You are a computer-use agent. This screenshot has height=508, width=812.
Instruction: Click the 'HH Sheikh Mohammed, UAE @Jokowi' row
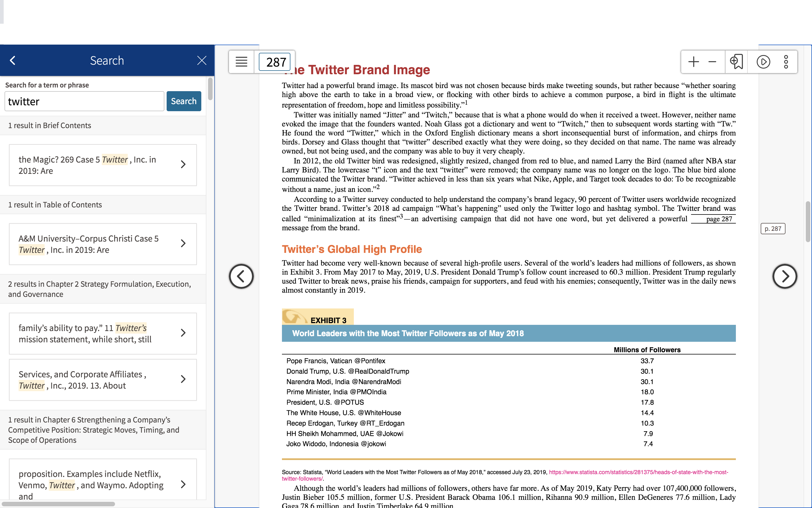509,434
